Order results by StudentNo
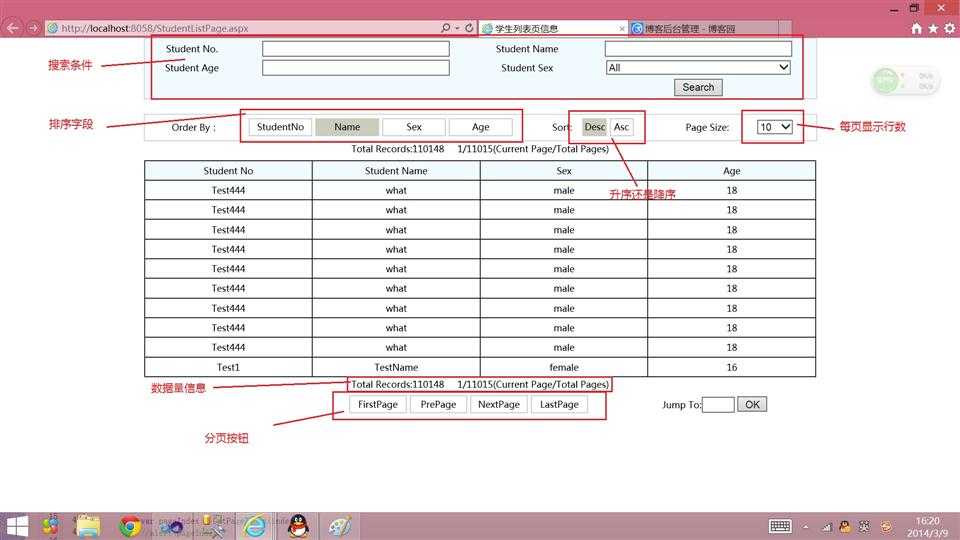Image resolution: width=960 pixels, height=540 pixels. tap(280, 127)
